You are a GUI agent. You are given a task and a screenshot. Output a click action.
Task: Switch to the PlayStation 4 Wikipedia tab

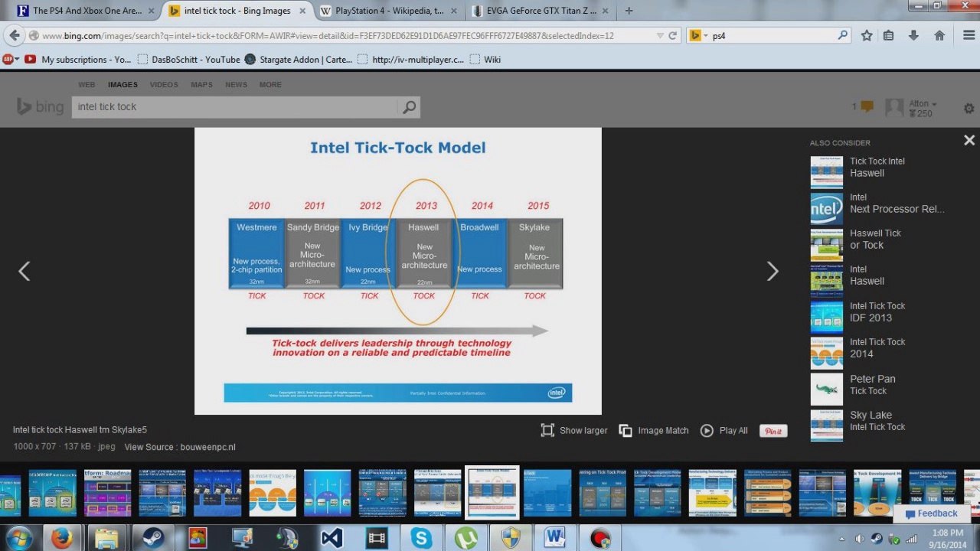tap(390, 11)
